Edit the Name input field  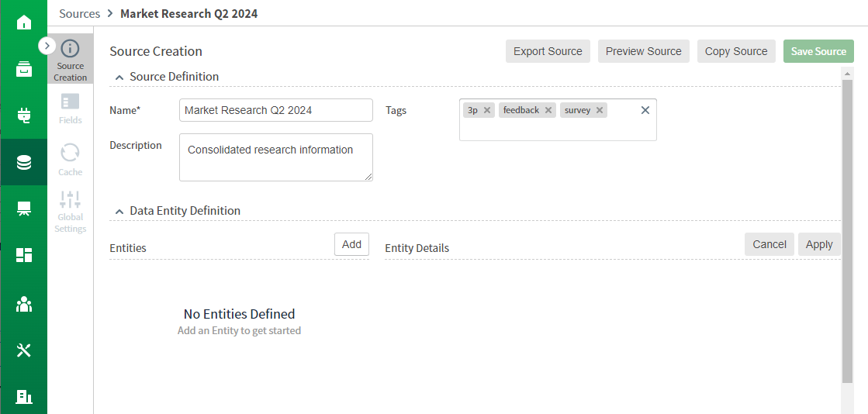click(275, 110)
